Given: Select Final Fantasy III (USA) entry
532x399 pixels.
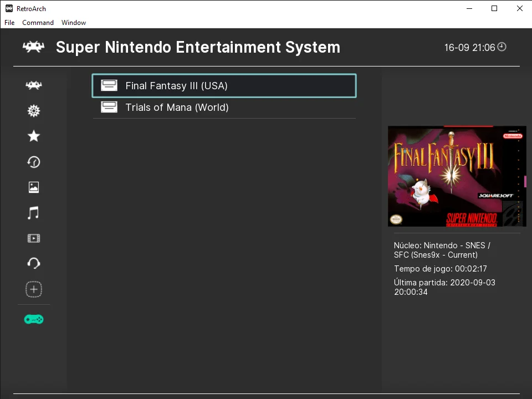Looking at the screenshot, I should click(224, 85).
